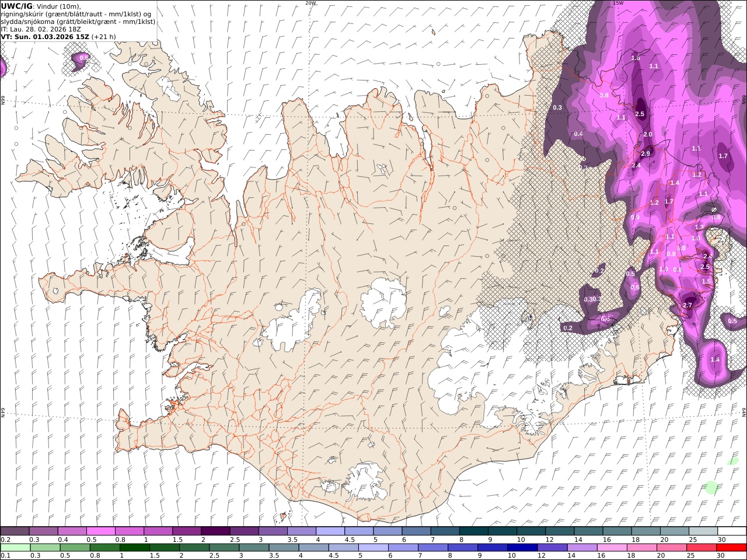The image size is (747, 560).
Task: Click the 2.7 snowfall value near the southeast coast
Action: 687,305
